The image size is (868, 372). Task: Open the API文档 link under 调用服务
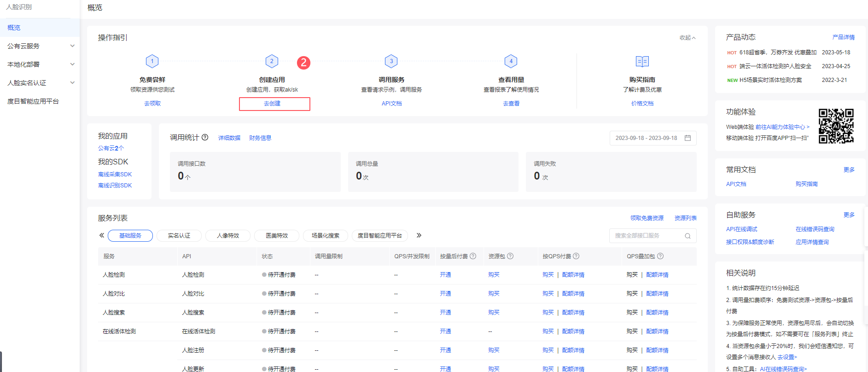point(391,104)
